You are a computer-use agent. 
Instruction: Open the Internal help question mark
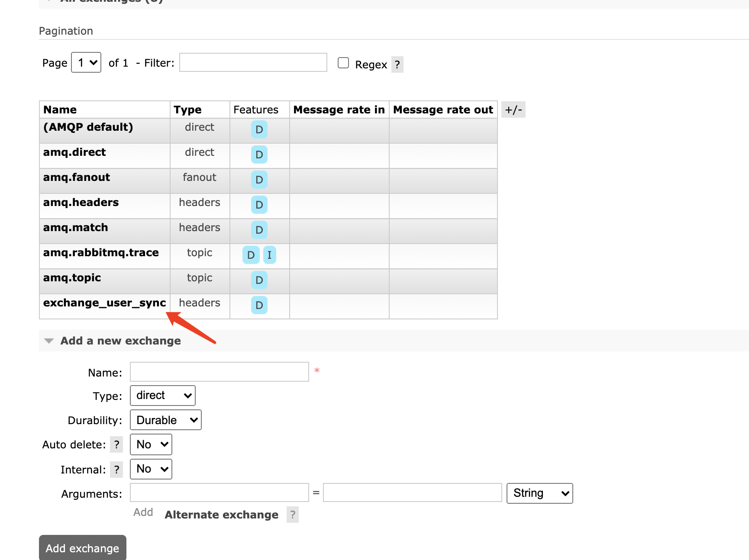tap(116, 470)
